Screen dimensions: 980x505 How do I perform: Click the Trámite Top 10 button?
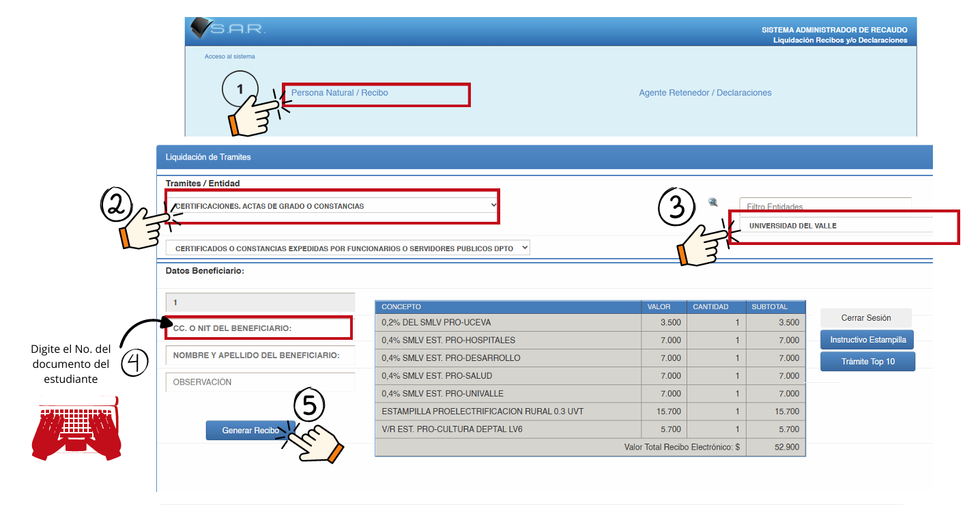point(867,362)
